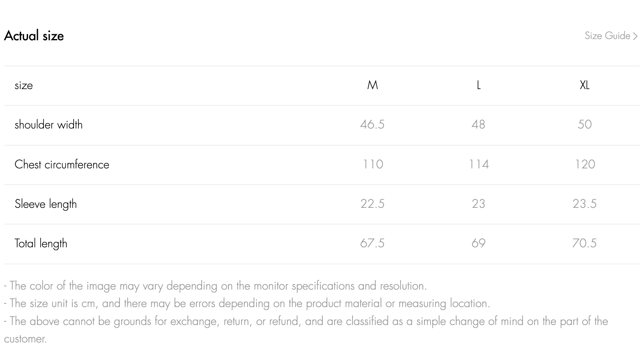Click the 114 chest circumference value
Viewport: 644px width, 362px height.
(x=479, y=164)
